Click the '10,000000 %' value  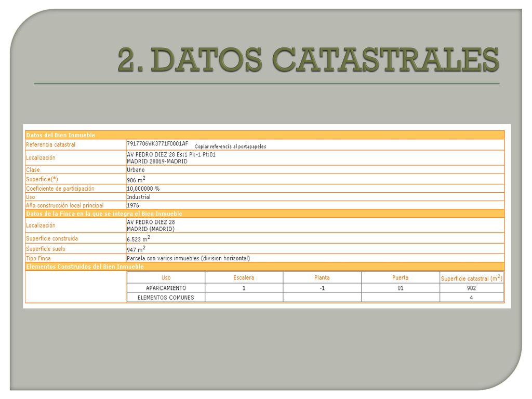[143, 189]
